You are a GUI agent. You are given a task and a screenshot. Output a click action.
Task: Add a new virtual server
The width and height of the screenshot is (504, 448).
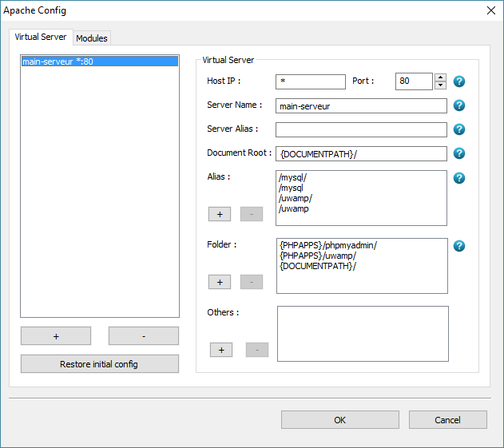pos(56,336)
